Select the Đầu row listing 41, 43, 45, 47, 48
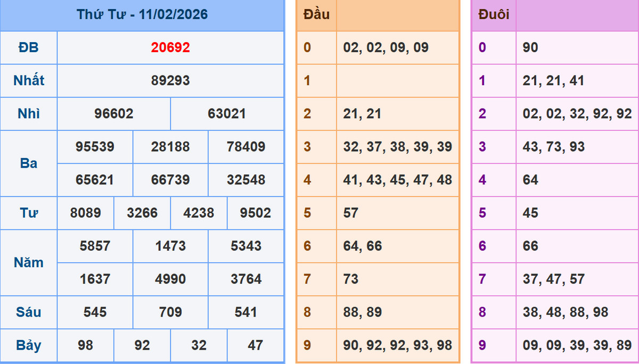 (398, 180)
